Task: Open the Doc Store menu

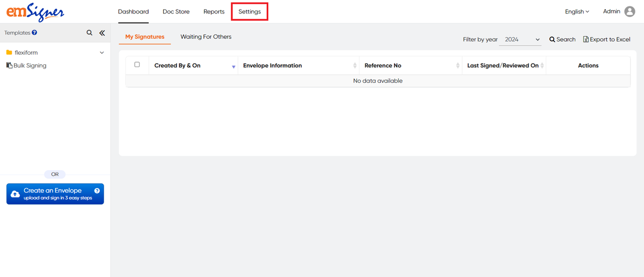Action: [176, 12]
